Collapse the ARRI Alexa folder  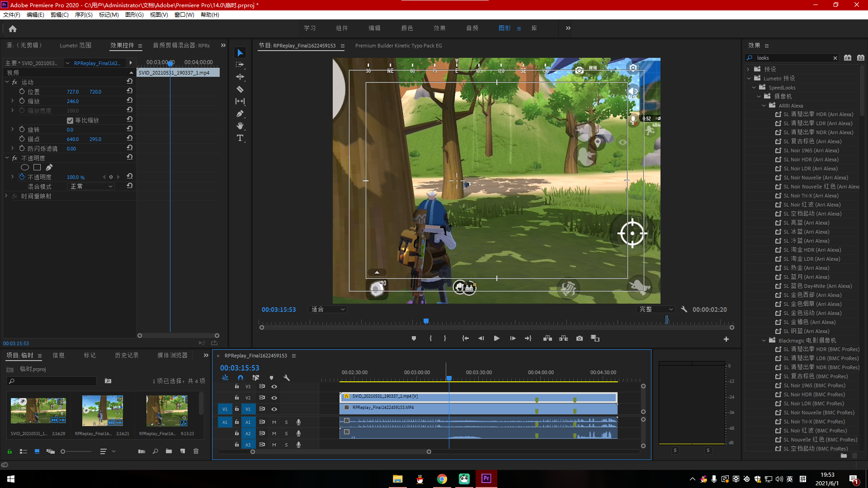pyautogui.click(x=764, y=106)
